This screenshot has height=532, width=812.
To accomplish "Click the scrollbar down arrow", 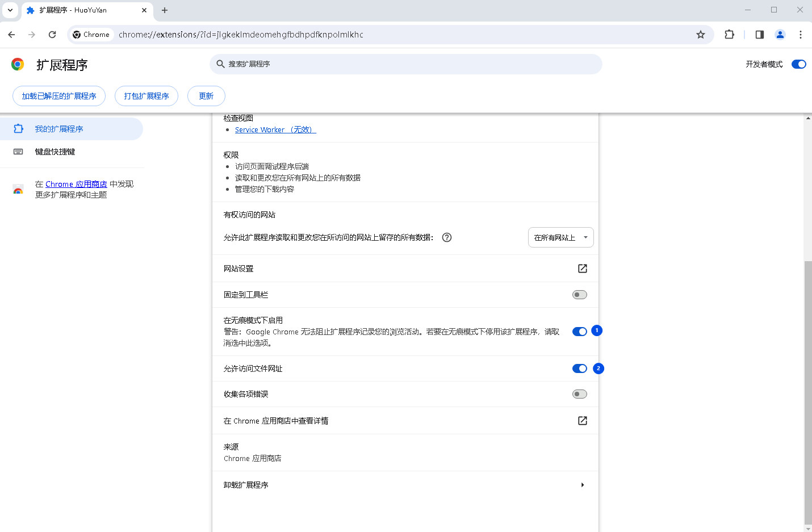I will (x=808, y=529).
